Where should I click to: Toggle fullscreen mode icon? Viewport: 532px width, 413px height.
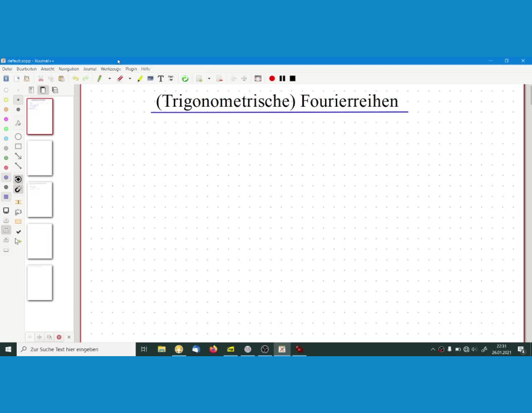point(258,79)
